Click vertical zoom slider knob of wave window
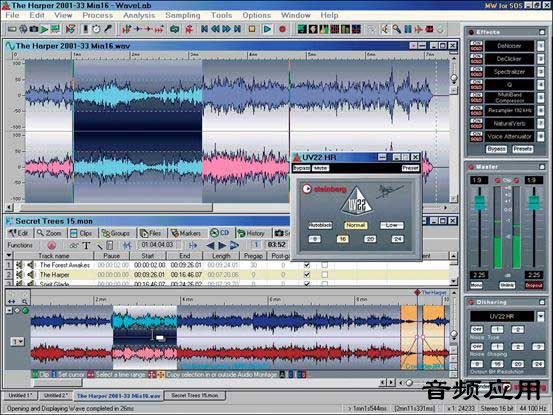The image size is (553, 415). (x=454, y=78)
